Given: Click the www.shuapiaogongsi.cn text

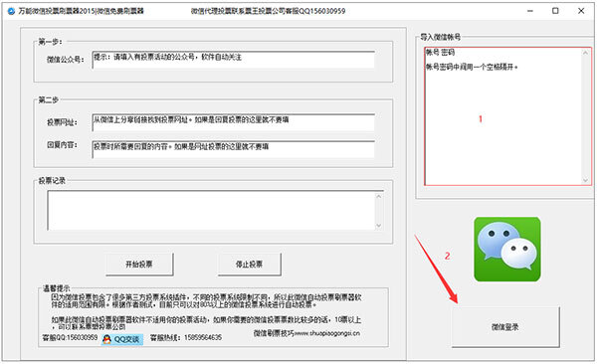Looking at the screenshot, I should tap(327, 333).
